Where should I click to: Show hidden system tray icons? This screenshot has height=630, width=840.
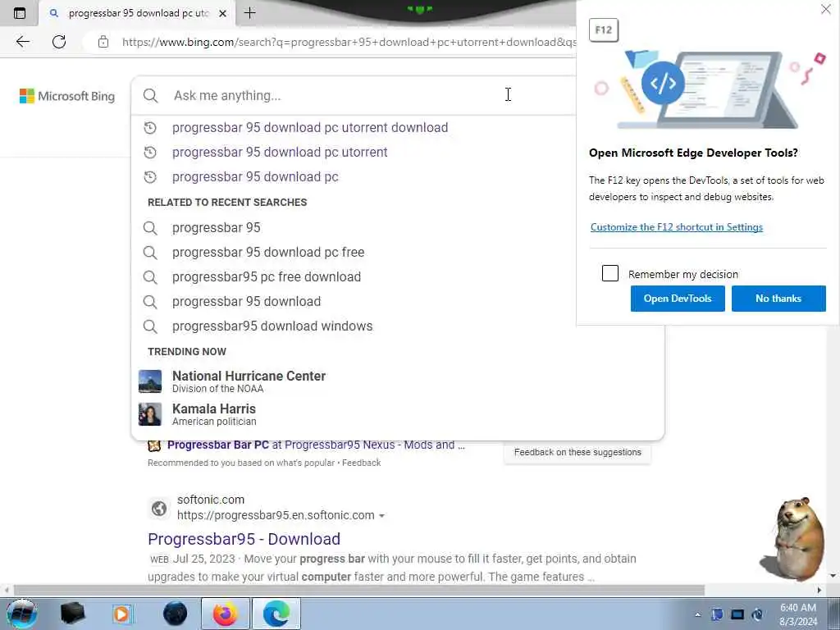(x=697, y=615)
